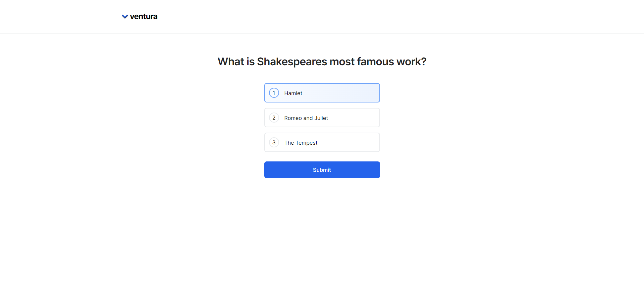Select the circled number 3 badge
The image size is (644, 283).
tap(274, 142)
